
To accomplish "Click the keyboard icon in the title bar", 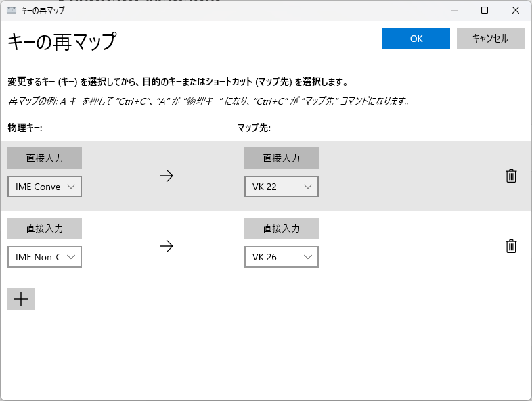I will pos(12,10).
